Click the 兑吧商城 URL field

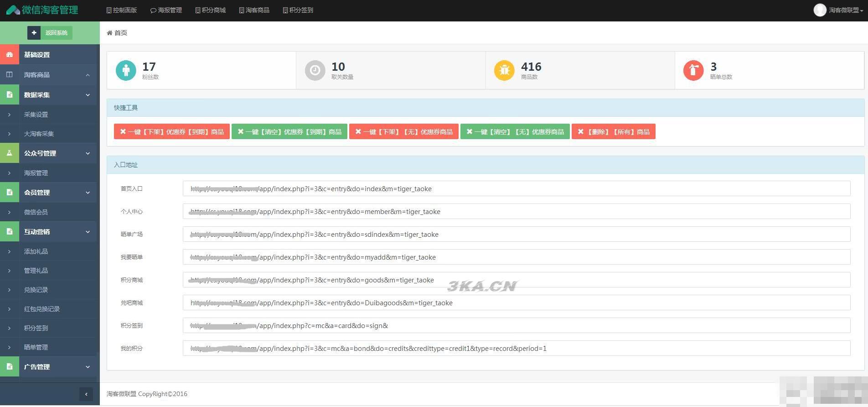pyautogui.click(x=517, y=303)
